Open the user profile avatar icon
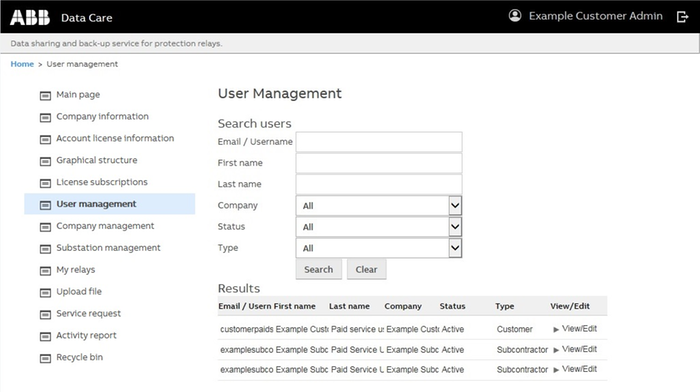The height and width of the screenshot is (392, 700). pyautogui.click(x=515, y=16)
